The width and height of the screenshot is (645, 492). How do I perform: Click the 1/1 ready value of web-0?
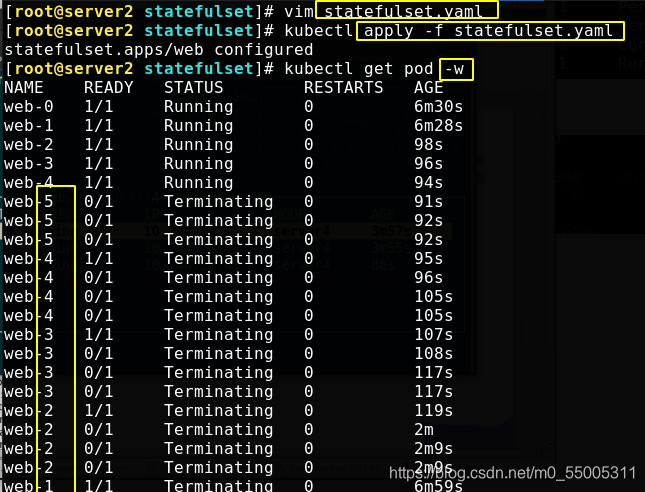pyautogui.click(x=99, y=107)
